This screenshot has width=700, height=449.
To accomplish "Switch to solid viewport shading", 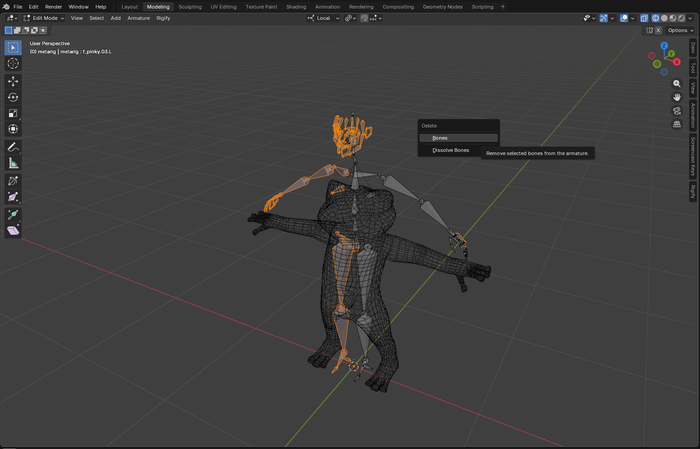I will pyautogui.click(x=664, y=18).
